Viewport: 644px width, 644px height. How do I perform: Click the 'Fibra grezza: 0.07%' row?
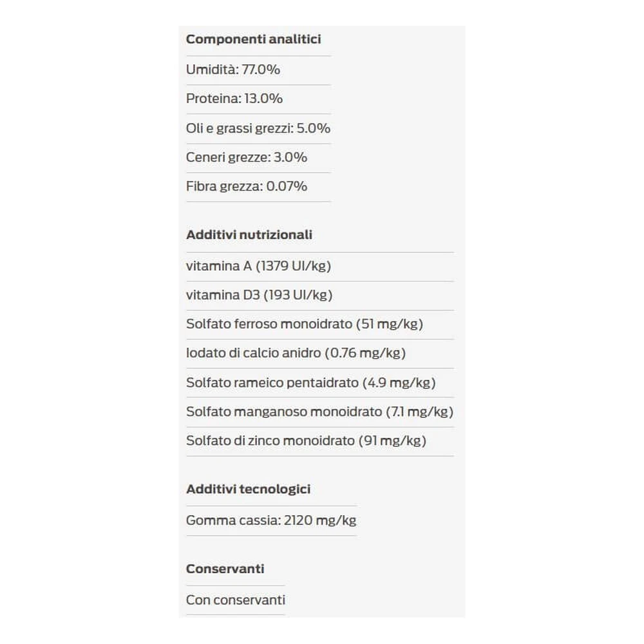click(247, 187)
